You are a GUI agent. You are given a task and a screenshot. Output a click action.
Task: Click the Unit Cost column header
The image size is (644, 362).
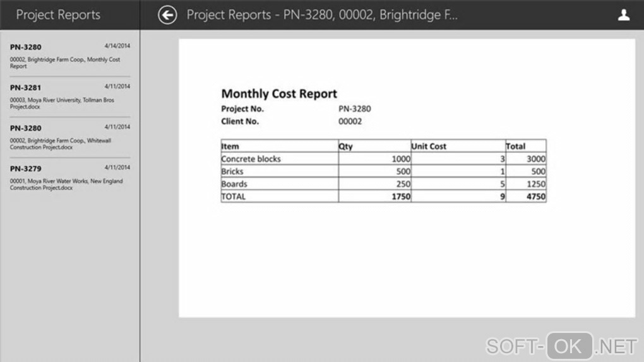[458, 146]
